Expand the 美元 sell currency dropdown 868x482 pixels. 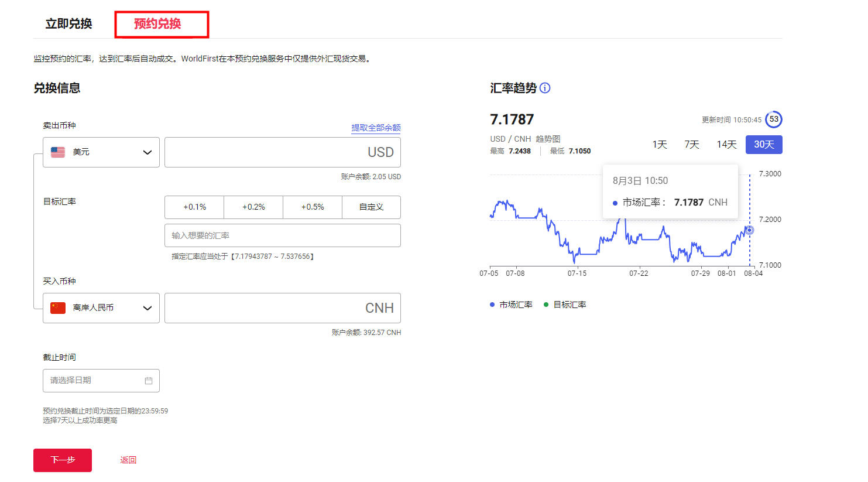[x=147, y=152]
